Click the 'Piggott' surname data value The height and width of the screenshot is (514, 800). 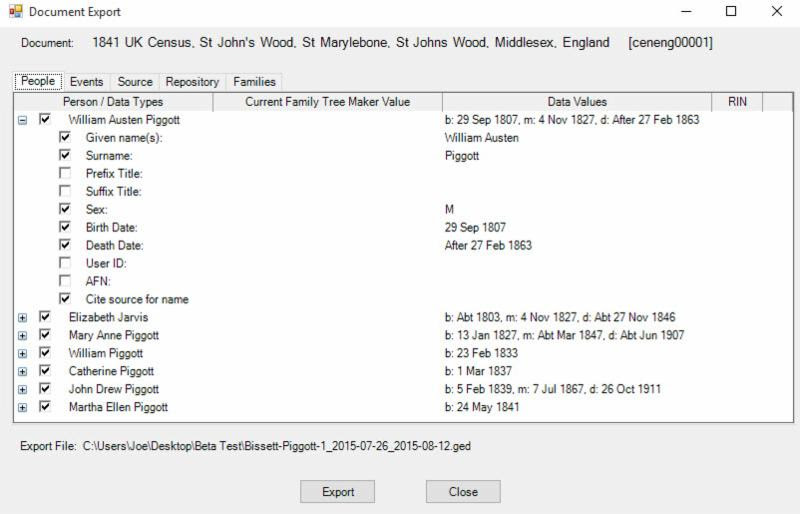(x=462, y=156)
